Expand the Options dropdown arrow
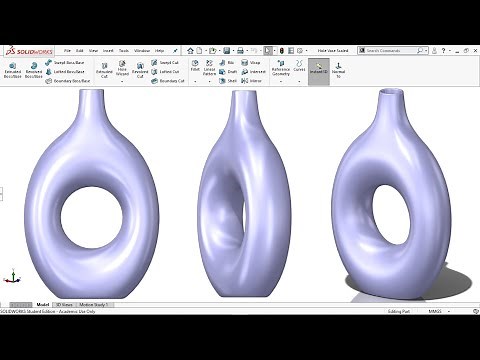The width and height of the screenshot is (480, 360). click(x=306, y=51)
